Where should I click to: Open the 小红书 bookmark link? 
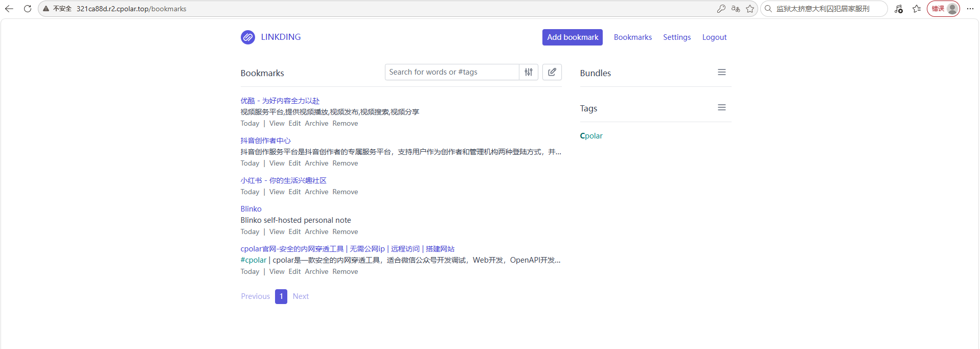(x=284, y=180)
